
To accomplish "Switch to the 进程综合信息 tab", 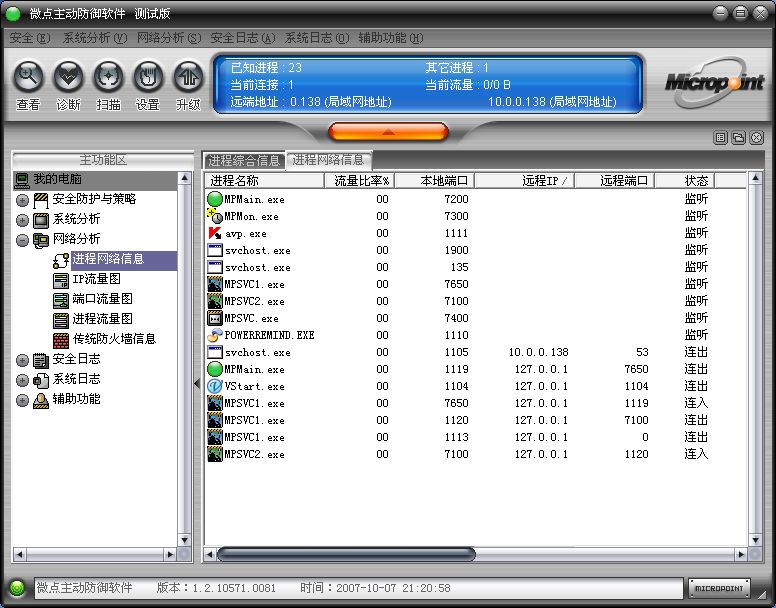I will (244, 160).
